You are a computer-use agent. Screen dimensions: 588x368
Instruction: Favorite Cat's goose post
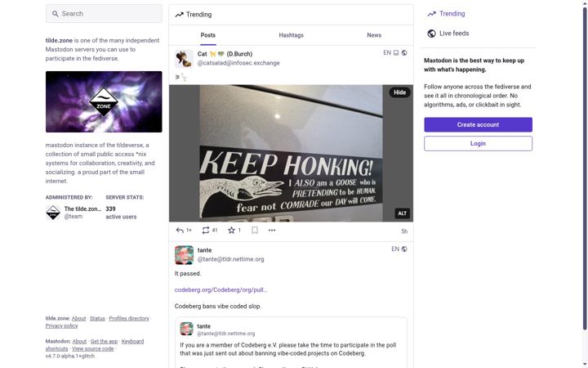pos(234,231)
